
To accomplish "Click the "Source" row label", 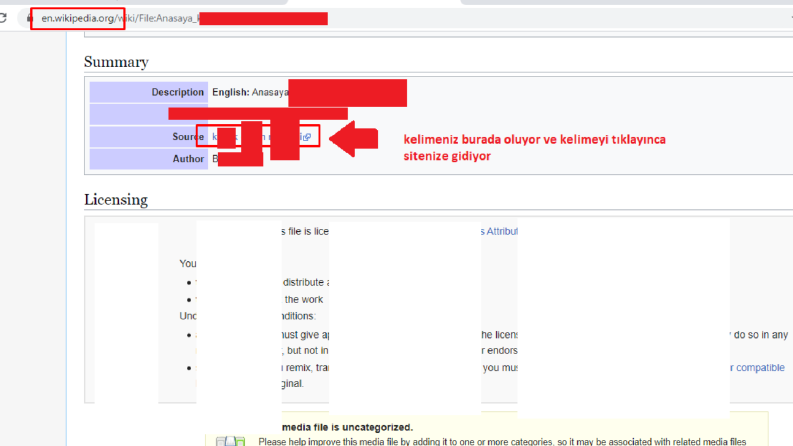I will [188, 137].
